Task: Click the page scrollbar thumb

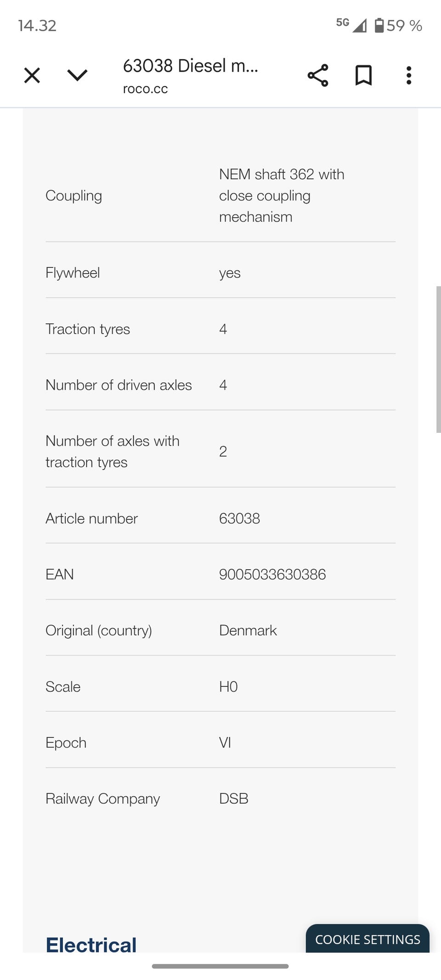Action: (x=438, y=359)
